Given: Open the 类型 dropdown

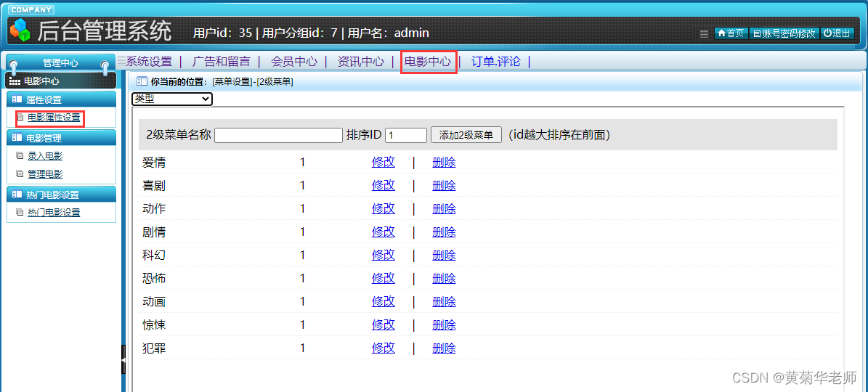Looking at the screenshot, I should pyautogui.click(x=172, y=99).
